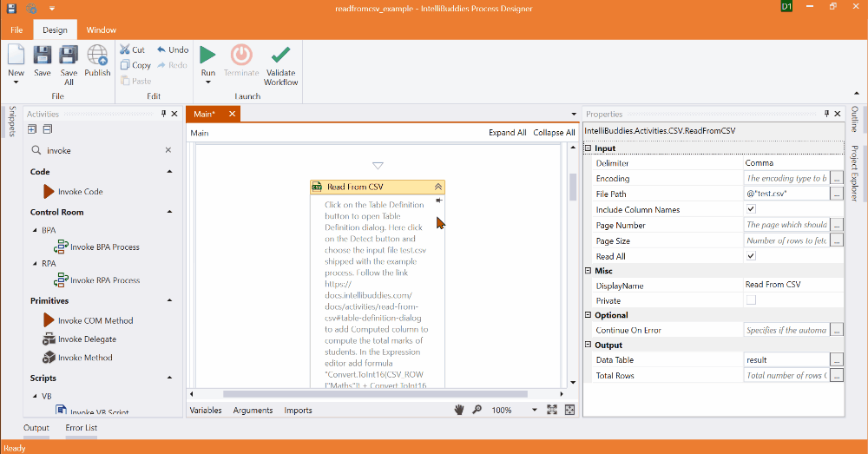Click the Save icon in ribbon

42,61
